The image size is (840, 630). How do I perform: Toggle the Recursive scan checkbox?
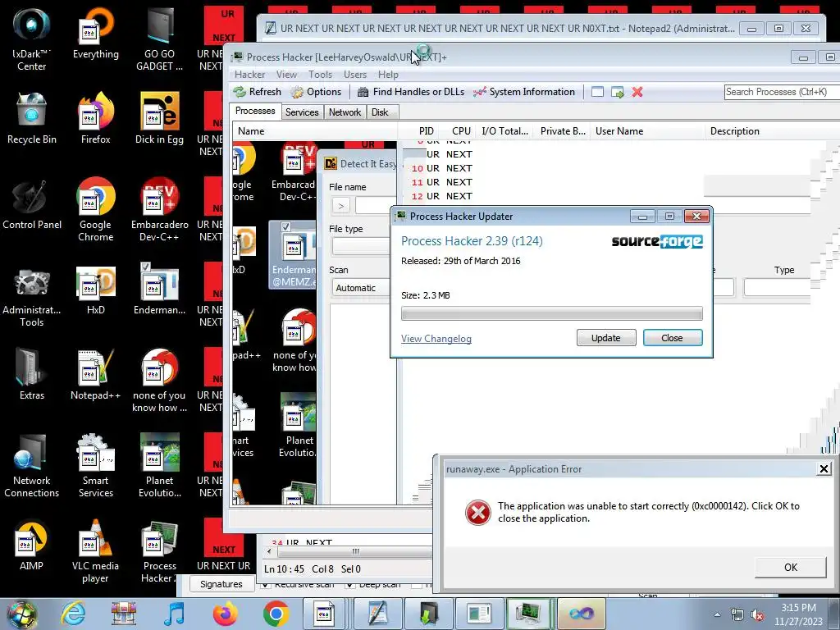(x=265, y=585)
